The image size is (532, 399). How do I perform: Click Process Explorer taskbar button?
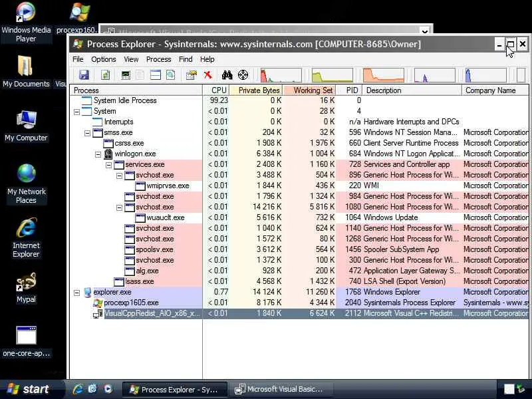174,389
